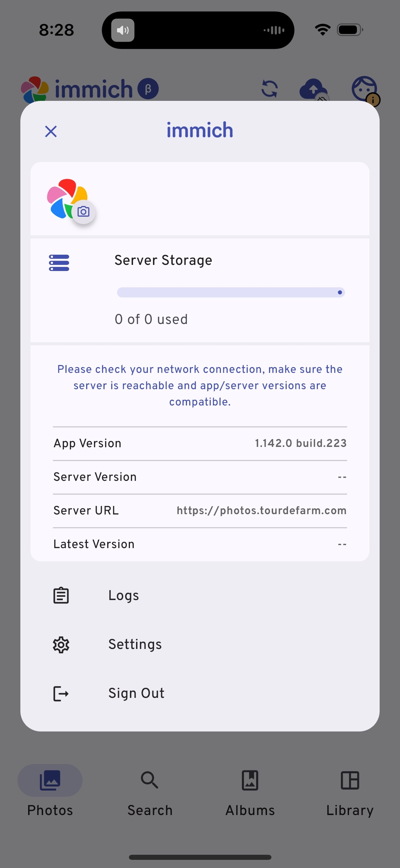The image size is (400, 868).
Task: Tap the App Version build number
Action: 301,443
